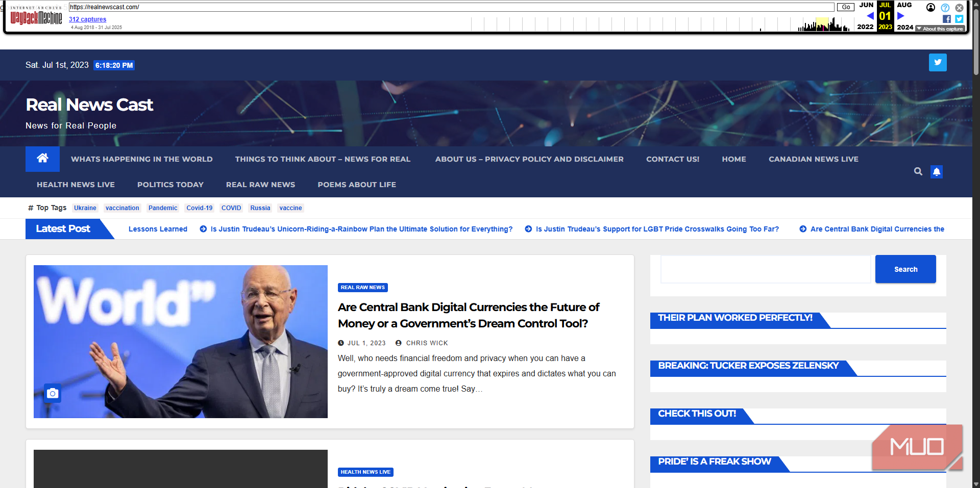Click the Wayback URL input field
The image size is (980, 488).
451,7
